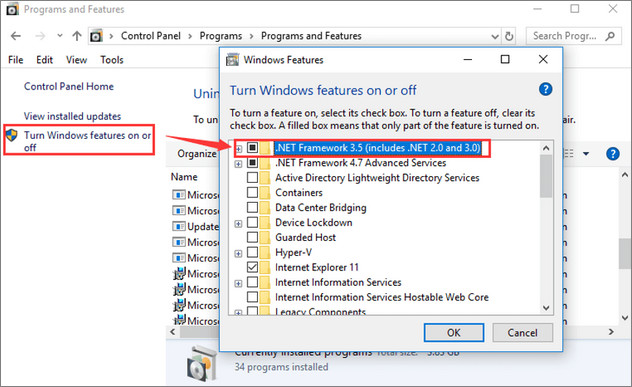Click the Control Panel icon in address bar
The height and width of the screenshot is (387, 632).
click(x=96, y=36)
